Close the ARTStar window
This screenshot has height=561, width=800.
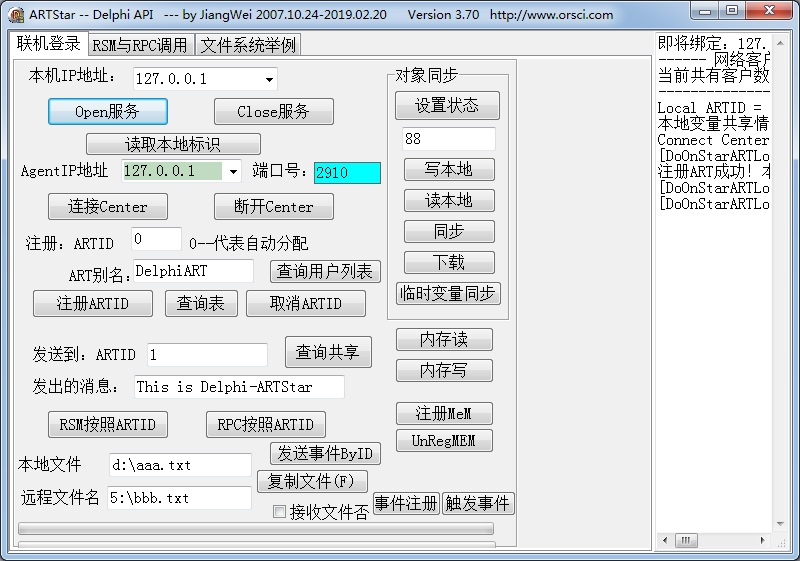[770, 10]
